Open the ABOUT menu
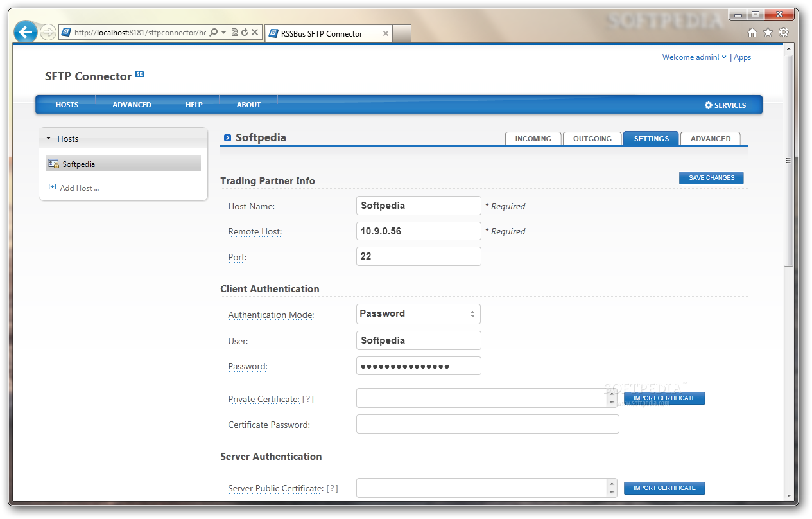 [248, 105]
